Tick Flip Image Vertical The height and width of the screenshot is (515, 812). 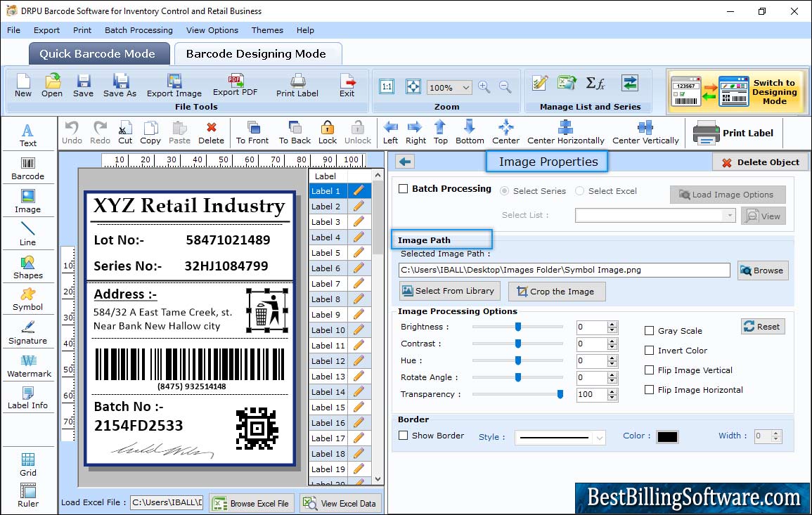(649, 370)
